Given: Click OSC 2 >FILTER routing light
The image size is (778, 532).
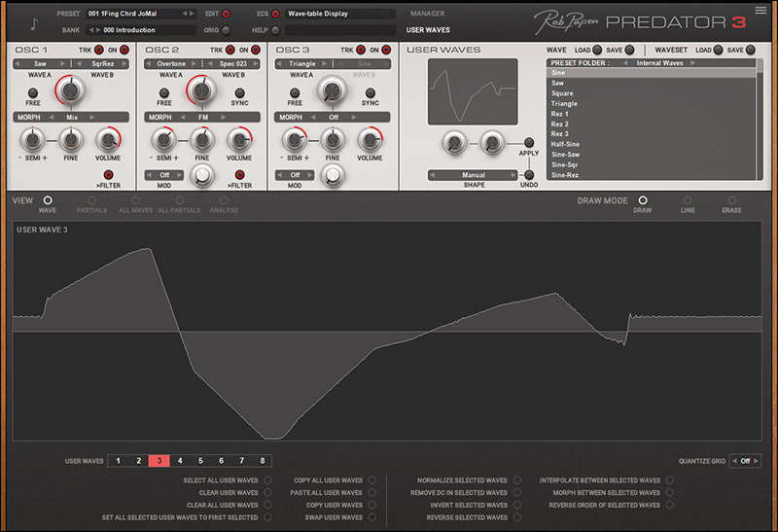Looking at the screenshot, I should click(x=239, y=175).
